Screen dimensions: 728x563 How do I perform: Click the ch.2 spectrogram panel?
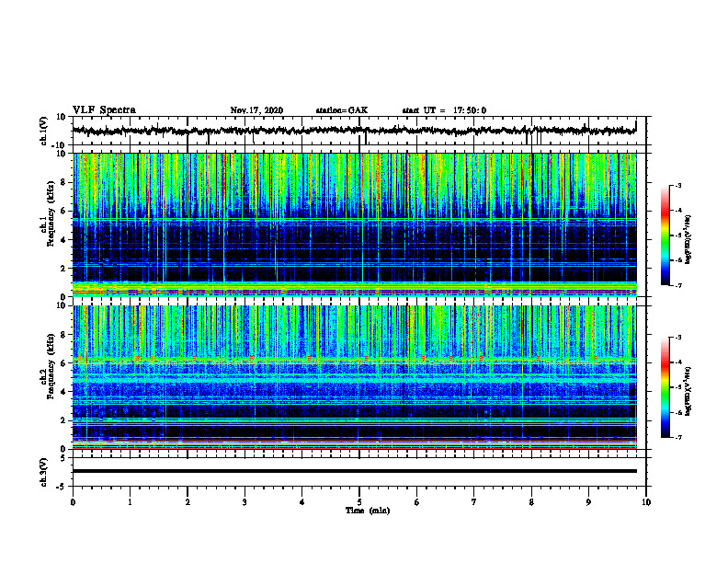click(354, 377)
